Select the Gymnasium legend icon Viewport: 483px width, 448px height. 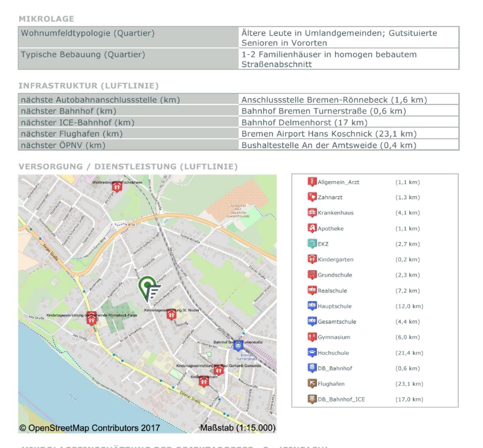click(x=312, y=337)
